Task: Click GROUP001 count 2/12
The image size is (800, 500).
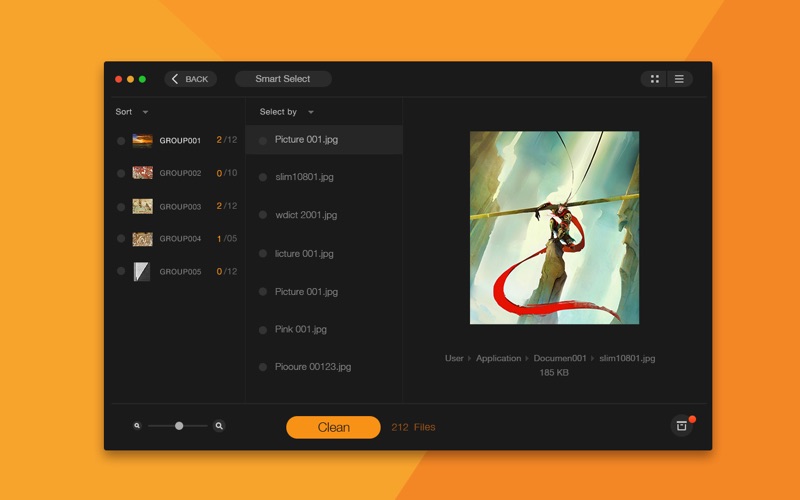Action: tap(227, 140)
